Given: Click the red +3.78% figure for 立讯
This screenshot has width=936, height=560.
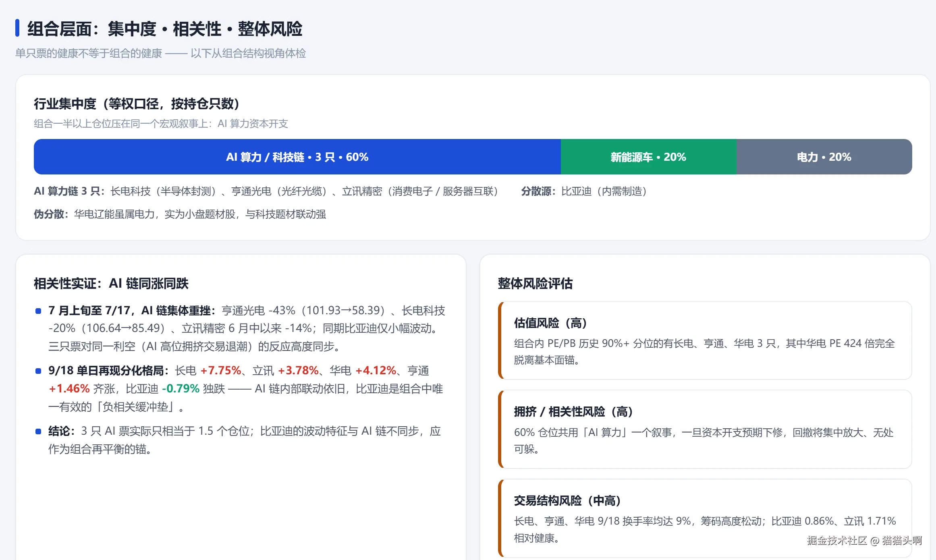Looking at the screenshot, I should tap(298, 370).
